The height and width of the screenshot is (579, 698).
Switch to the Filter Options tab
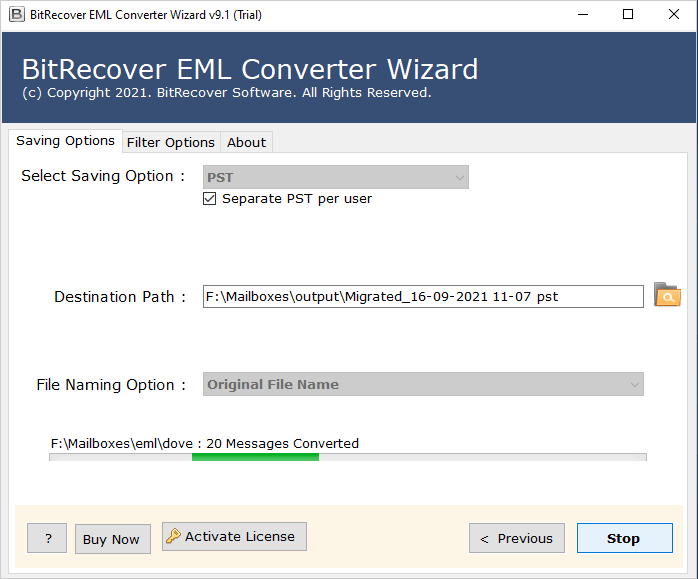pos(171,142)
